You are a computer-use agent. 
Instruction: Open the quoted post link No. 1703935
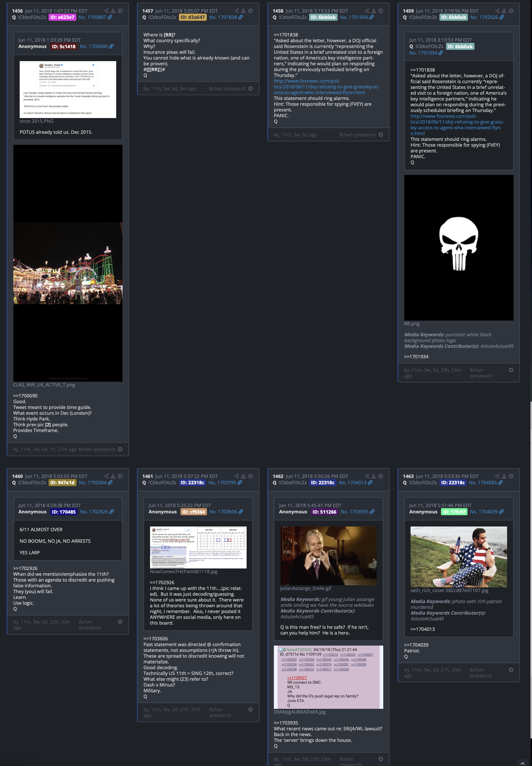click(x=358, y=512)
